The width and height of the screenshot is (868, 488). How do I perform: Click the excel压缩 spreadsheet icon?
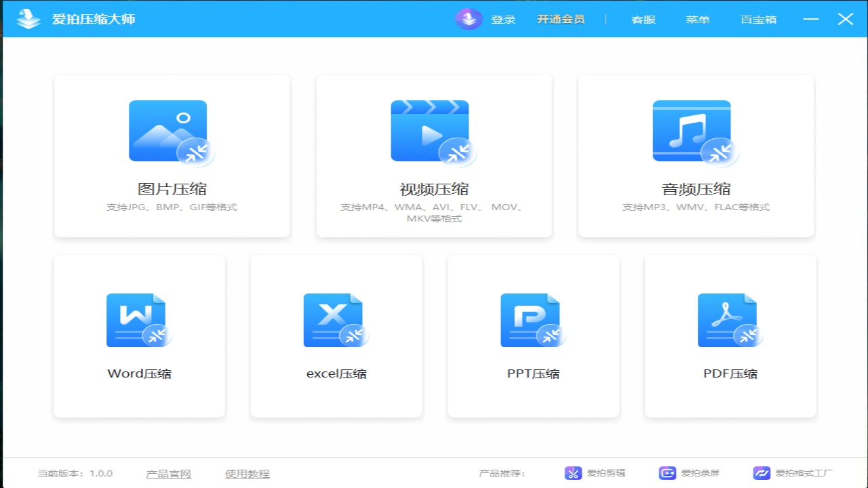pyautogui.click(x=336, y=321)
